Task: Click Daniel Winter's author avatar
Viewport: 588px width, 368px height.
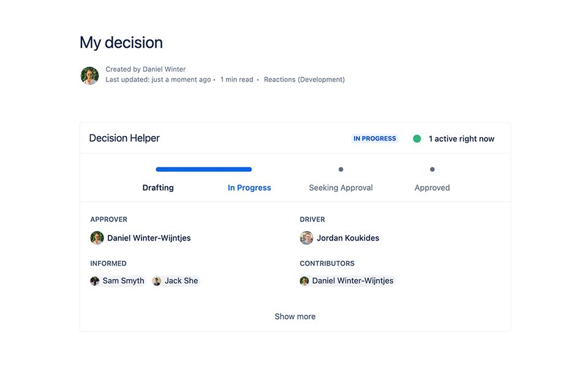Action: coord(89,75)
